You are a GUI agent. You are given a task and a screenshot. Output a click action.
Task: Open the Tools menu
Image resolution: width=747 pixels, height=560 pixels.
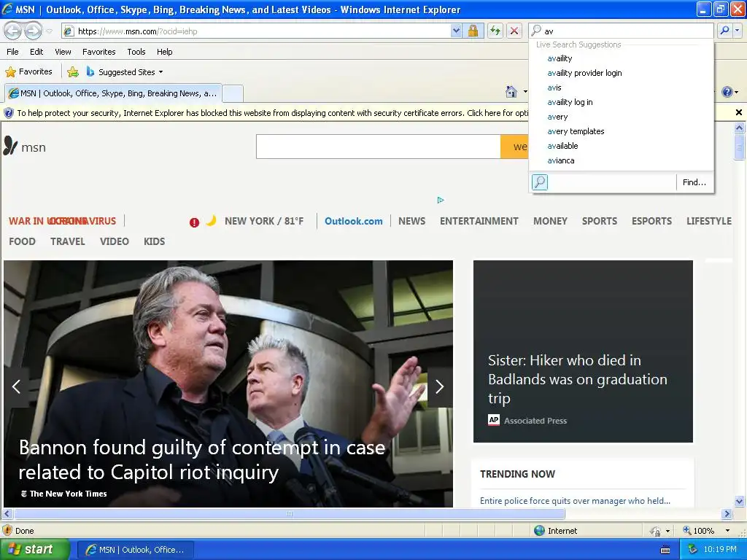pos(136,52)
